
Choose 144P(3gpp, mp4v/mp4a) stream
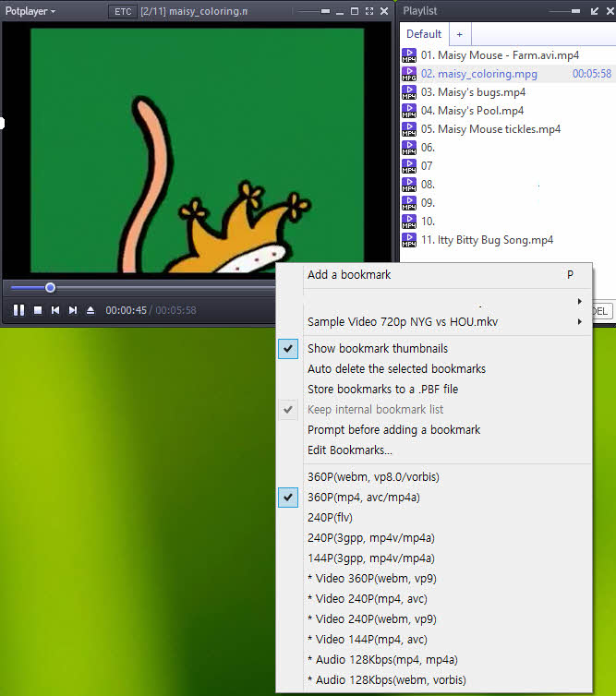point(434,558)
